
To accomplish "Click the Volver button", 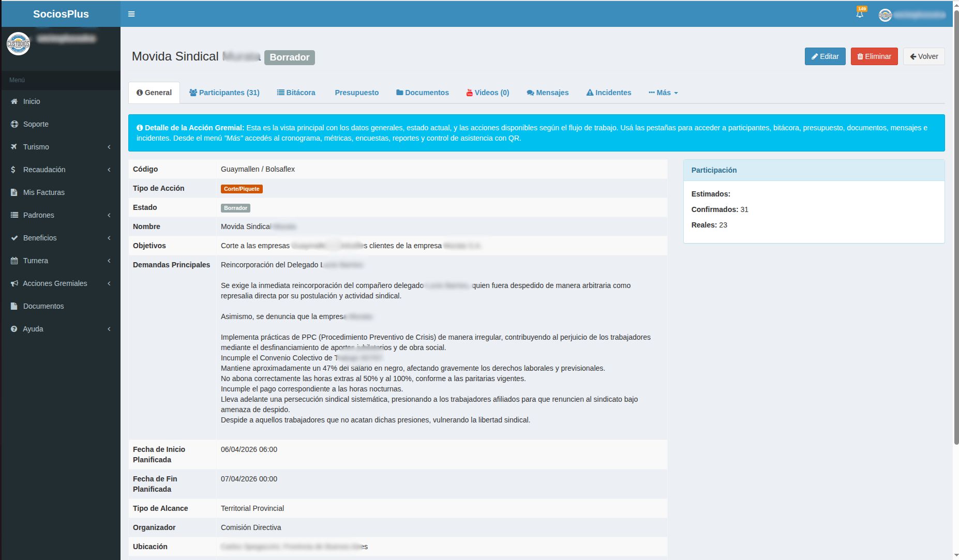I will tap(924, 56).
